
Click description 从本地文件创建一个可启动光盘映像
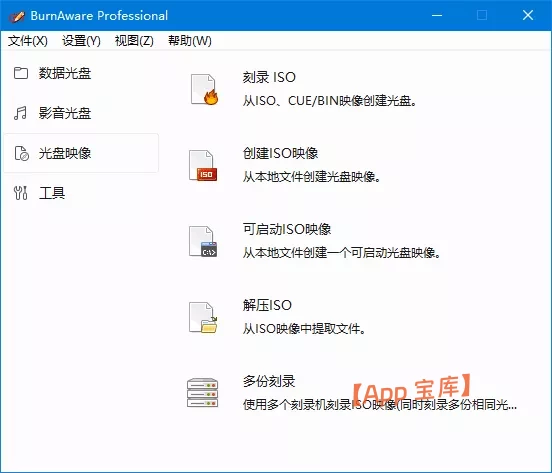click(x=341, y=253)
